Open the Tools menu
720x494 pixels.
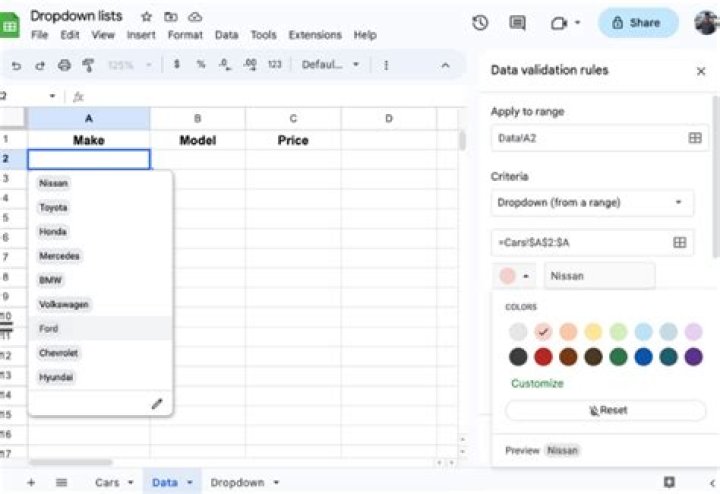[x=264, y=35]
